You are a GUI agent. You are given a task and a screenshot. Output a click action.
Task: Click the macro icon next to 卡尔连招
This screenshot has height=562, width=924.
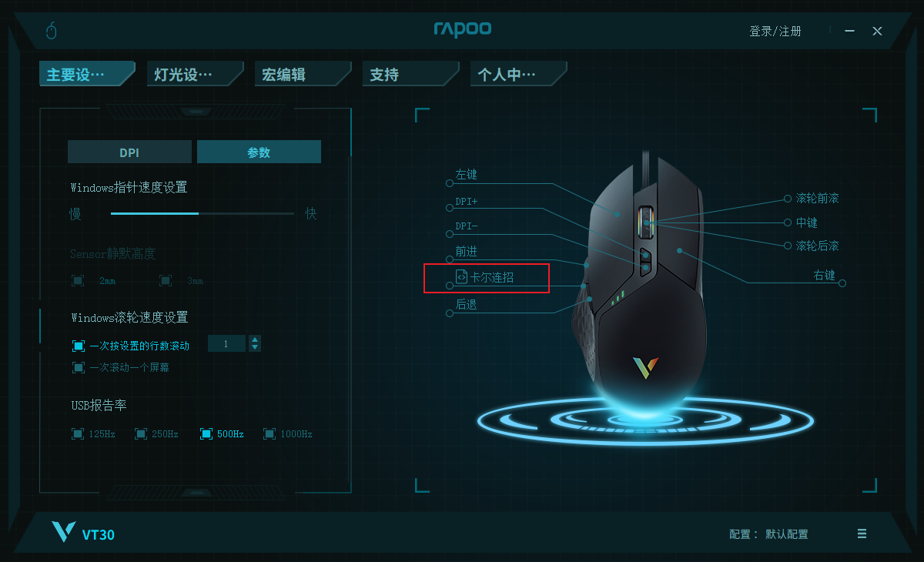pyautogui.click(x=461, y=276)
